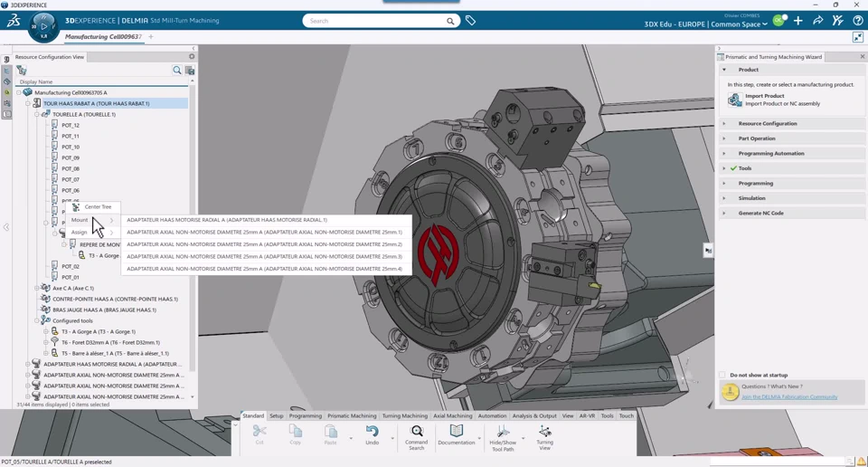Toggle Hide/Show Tool Path

coord(503,433)
